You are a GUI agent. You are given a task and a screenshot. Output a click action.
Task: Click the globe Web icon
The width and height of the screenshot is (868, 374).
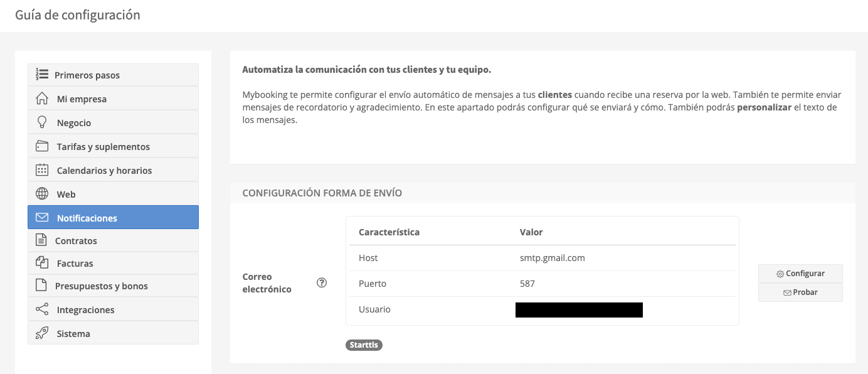(x=42, y=194)
